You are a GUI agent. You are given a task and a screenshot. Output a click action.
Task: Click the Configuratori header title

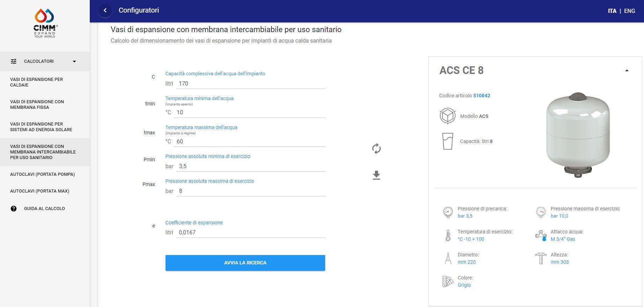[139, 10]
